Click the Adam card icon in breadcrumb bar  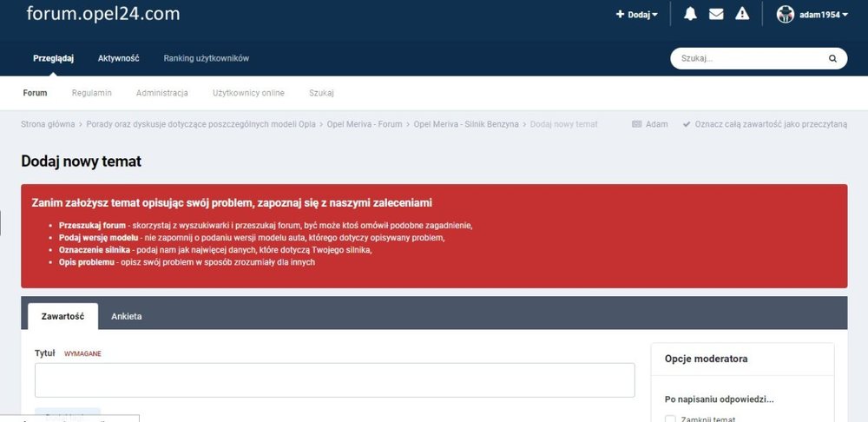point(637,124)
